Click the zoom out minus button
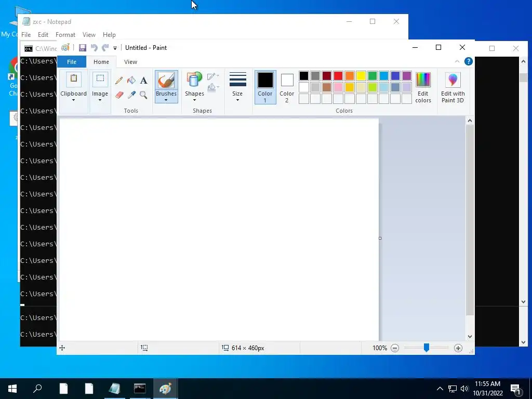The height and width of the screenshot is (399, 532). coord(395,348)
